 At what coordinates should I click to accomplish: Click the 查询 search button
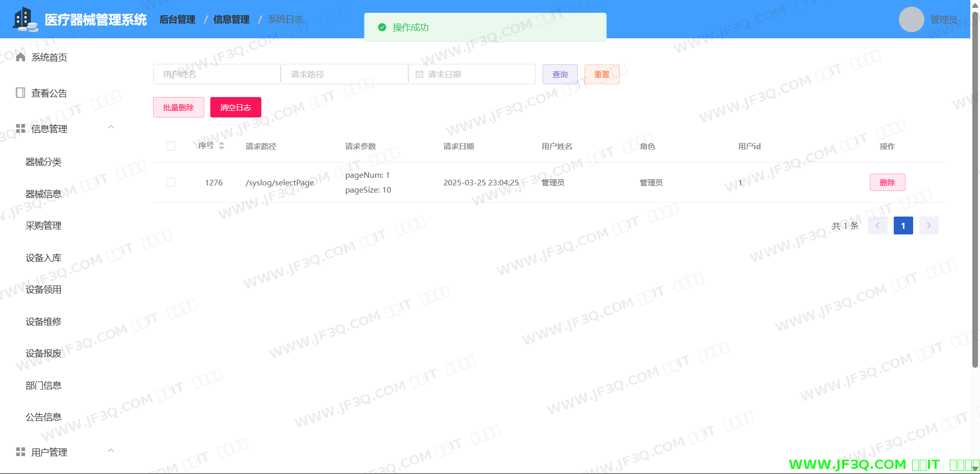pyautogui.click(x=560, y=75)
